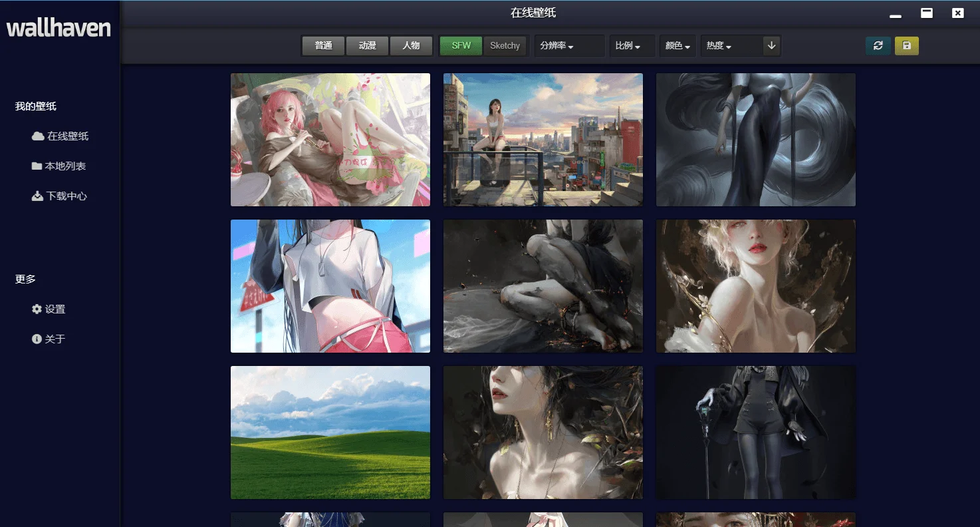Image resolution: width=980 pixels, height=527 pixels.
Task: Open the green hills landscape wallpaper thumbnail
Action: 330,433
